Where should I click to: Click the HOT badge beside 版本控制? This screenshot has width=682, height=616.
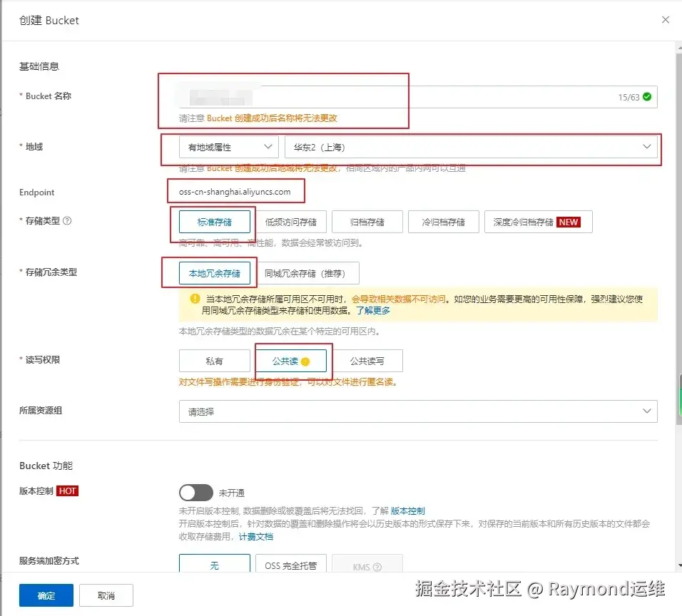click(x=68, y=491)
